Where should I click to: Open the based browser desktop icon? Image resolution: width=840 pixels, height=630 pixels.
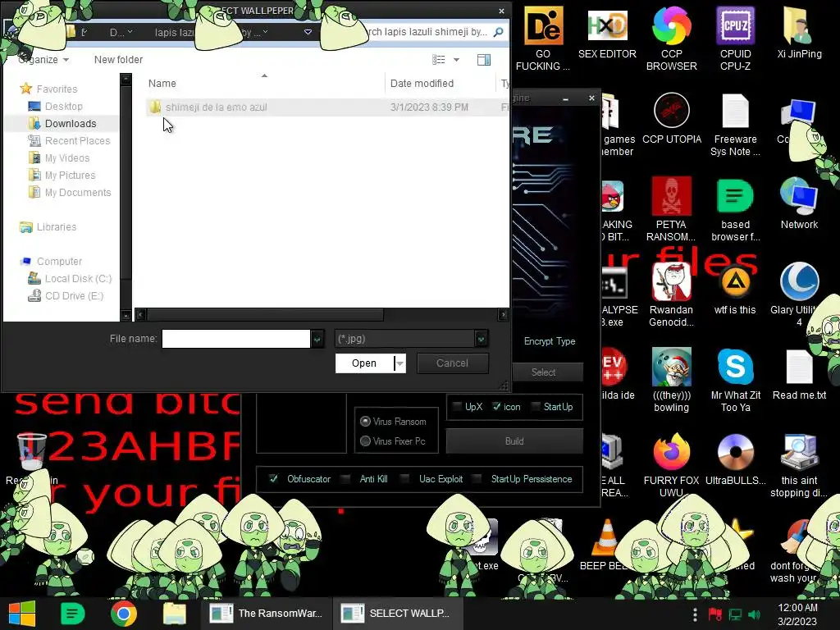pos(735,209)
